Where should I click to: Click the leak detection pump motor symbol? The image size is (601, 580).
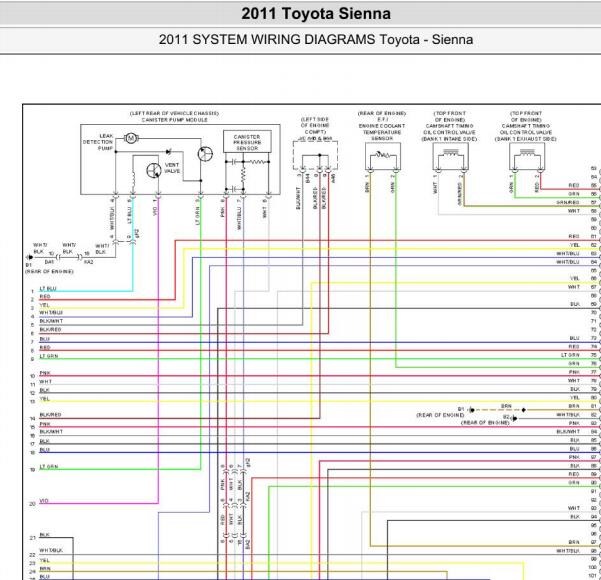131,138
